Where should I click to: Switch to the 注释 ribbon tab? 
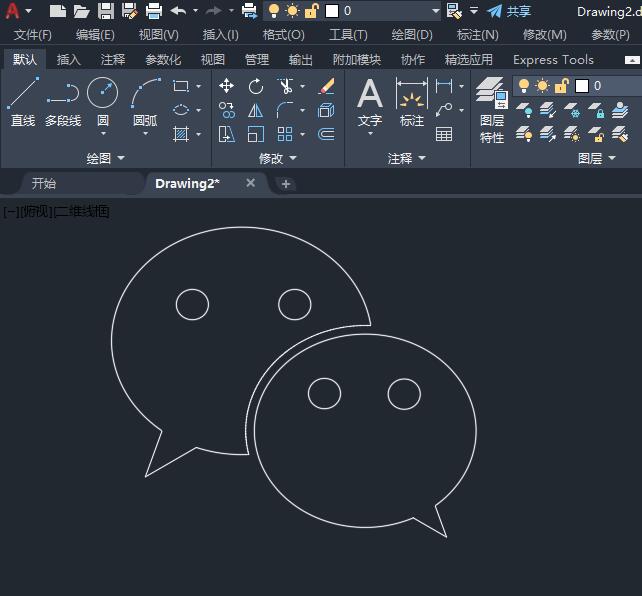(113, 60)
